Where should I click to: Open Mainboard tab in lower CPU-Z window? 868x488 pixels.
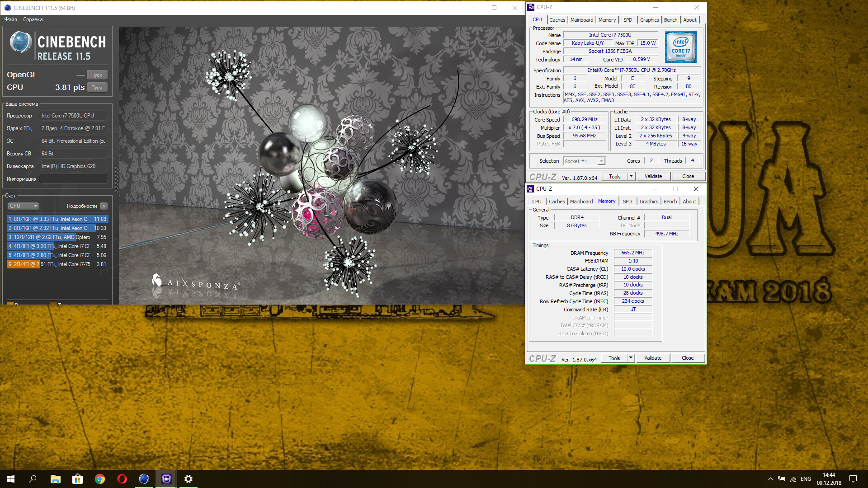[581, 202]
